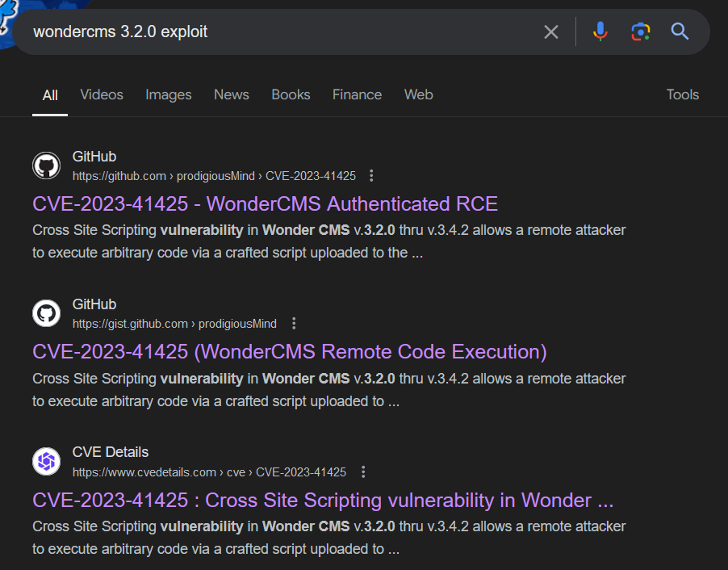Open 'CVE-2023-41425 (WonderCMS Remote Code Execution)' link
Screen dimensions: 728x570
tap(290, 352)
